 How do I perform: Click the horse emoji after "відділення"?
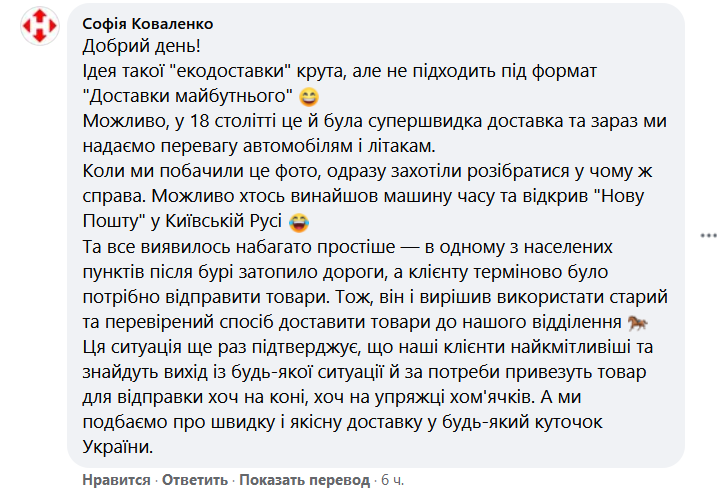point(637,323)
